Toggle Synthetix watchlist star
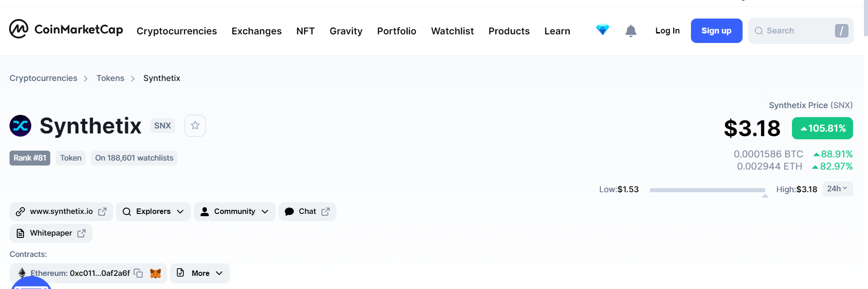 [x=195, y=126]
